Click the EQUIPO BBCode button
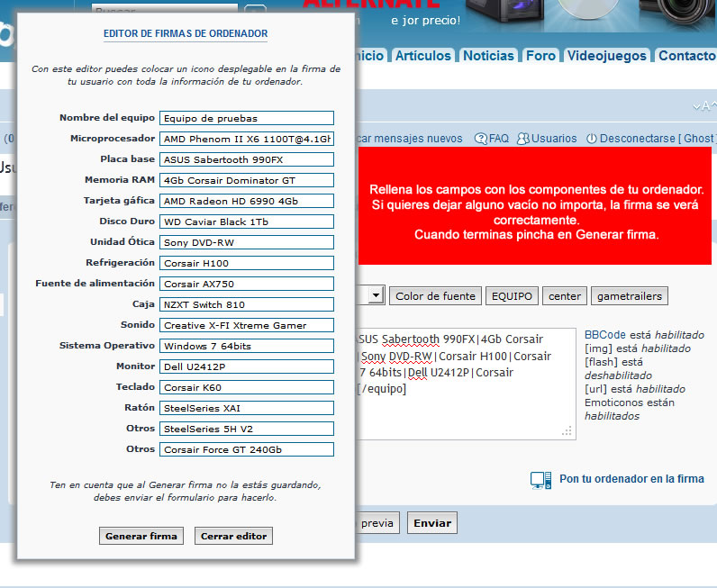The width and height of the screenshot is (717, 588). (x=512, y=296)
